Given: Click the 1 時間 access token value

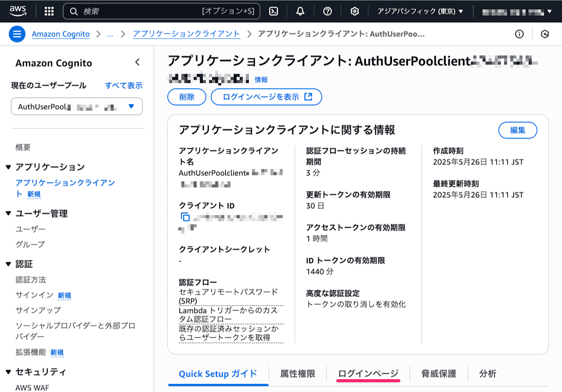Looking at the screenshot, I should [x=317, y=239].
